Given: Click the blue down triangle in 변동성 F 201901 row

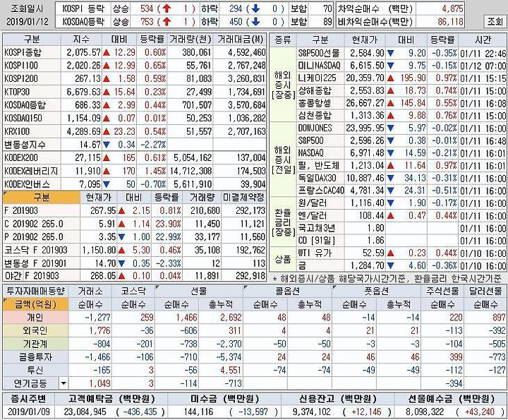Looking at the screenshot, I should [121, 263].
